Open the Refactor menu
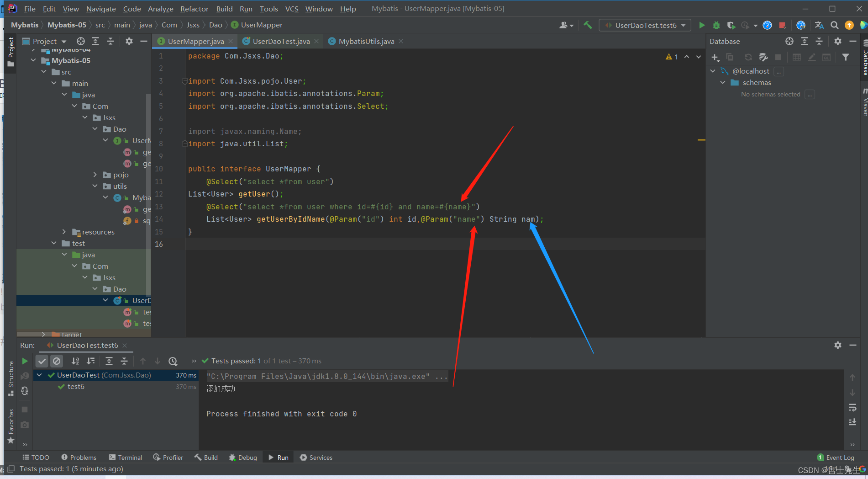The height and width of the screenshot is (479, 868). tap(194, 9)
